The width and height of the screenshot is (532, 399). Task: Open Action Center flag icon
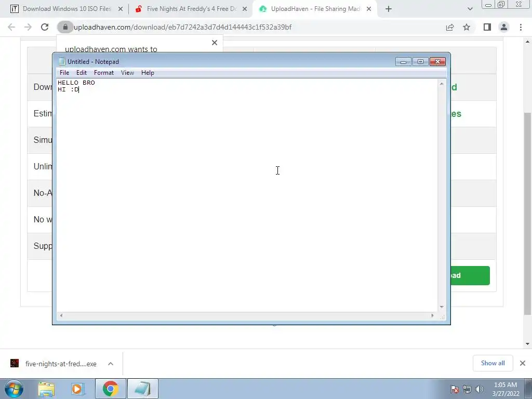click(x=455, y=389)
